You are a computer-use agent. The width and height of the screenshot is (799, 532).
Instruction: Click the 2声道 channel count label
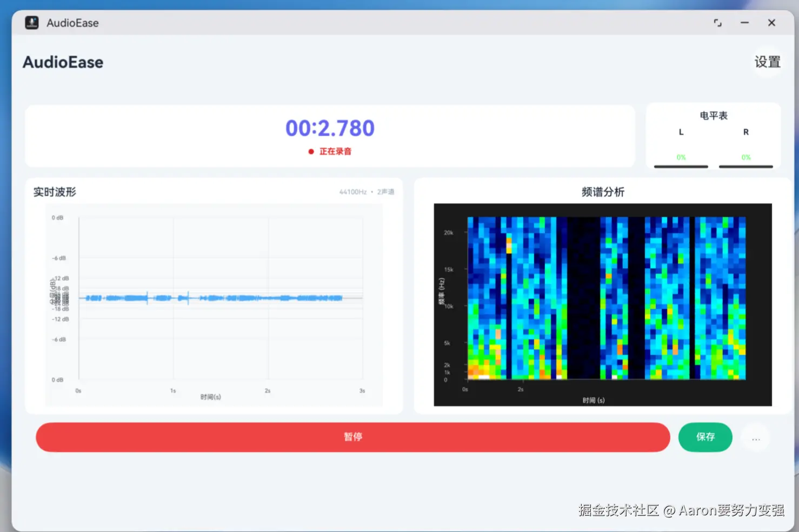[x=386, y=192]
